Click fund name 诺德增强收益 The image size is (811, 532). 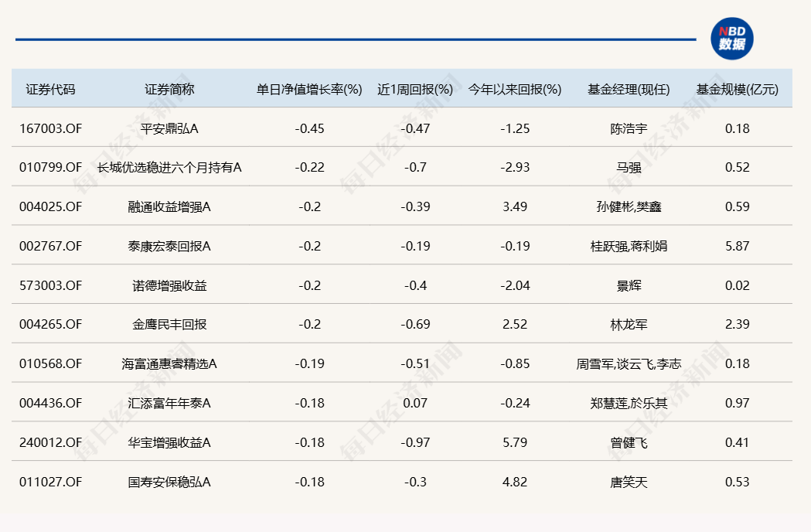[x=169, y=285]
